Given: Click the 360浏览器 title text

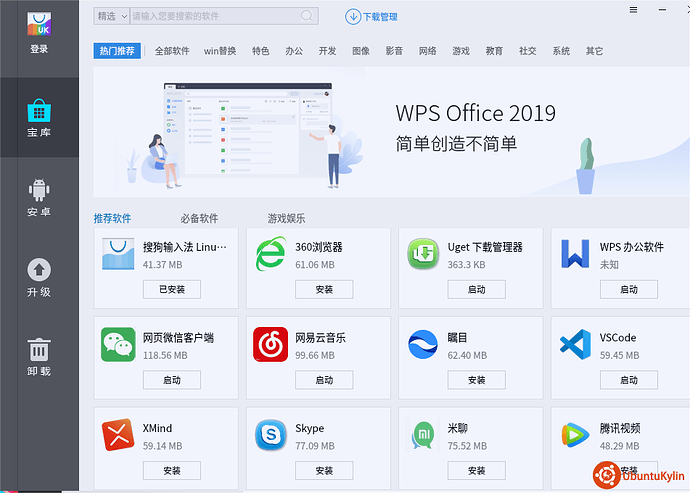Looking at the screenshot, I should pos(319,247).
